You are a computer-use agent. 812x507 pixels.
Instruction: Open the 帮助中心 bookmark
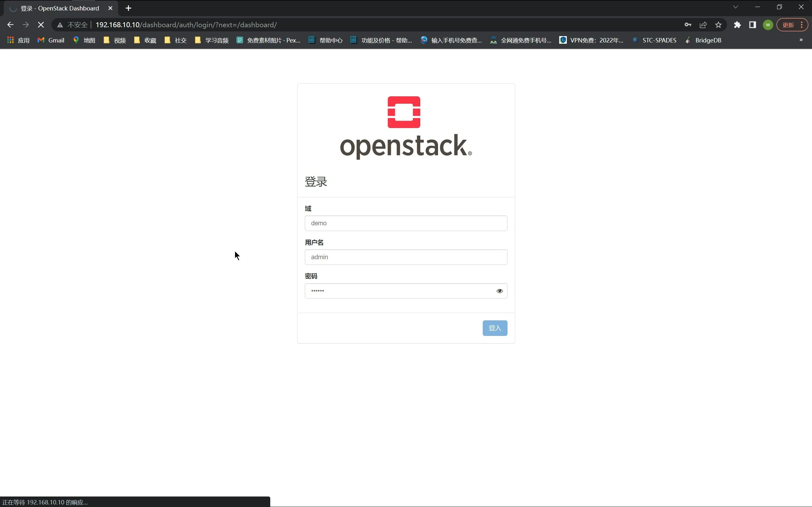pyautogui.click(x=330, y=40)
